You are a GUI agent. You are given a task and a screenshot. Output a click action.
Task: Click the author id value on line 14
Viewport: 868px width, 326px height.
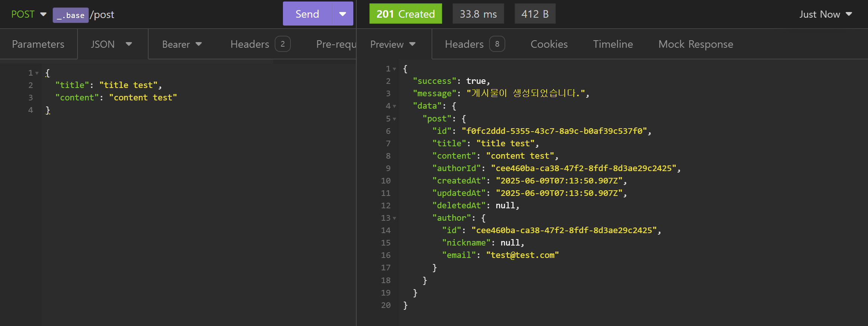click(564, 230)
